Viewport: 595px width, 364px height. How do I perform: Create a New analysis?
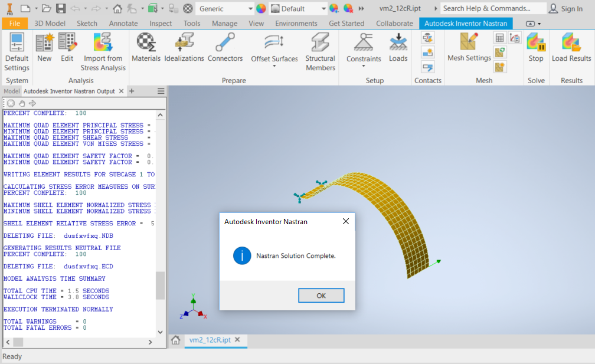(44, 48)
